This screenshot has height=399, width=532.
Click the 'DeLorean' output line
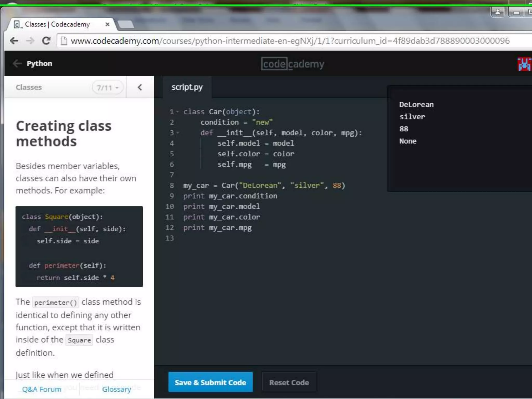click(416, 104)
